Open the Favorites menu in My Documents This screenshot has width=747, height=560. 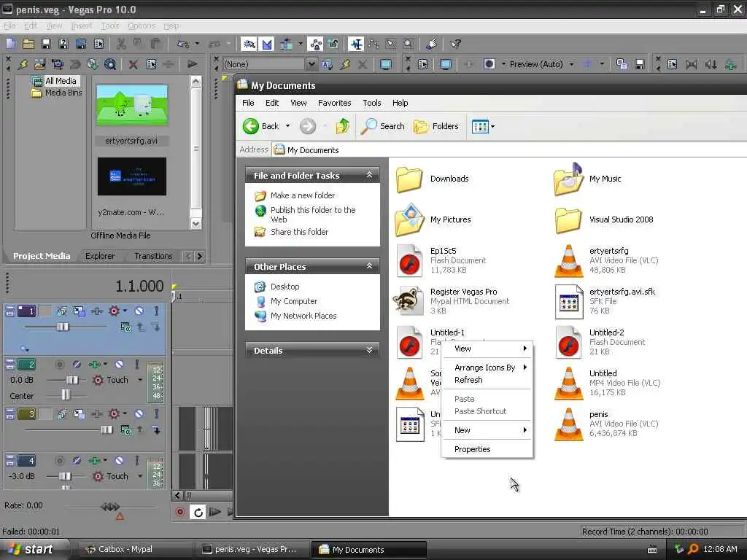point(334,103)
